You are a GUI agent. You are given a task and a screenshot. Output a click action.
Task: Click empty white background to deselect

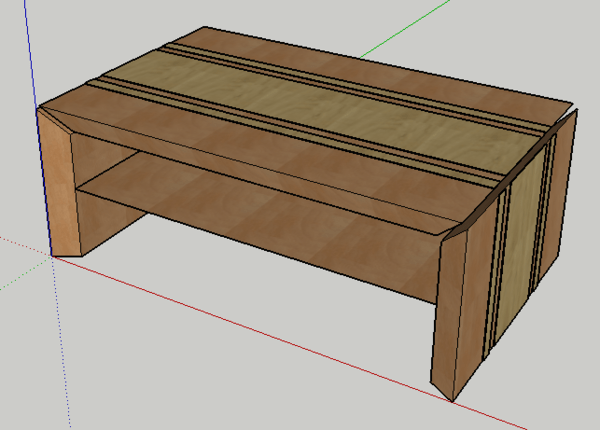tap(150, 380)
